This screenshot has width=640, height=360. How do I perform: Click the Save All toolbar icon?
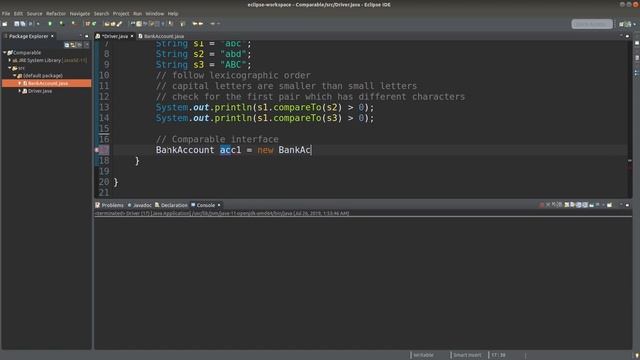(23, 24)
